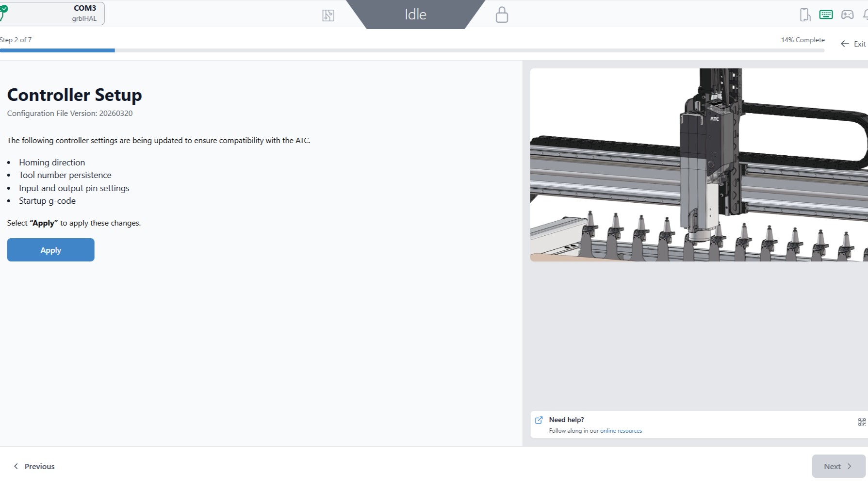Click the Idle machine status indicator
The height and width of the screenshot is (488, 868).
point(415,15)
